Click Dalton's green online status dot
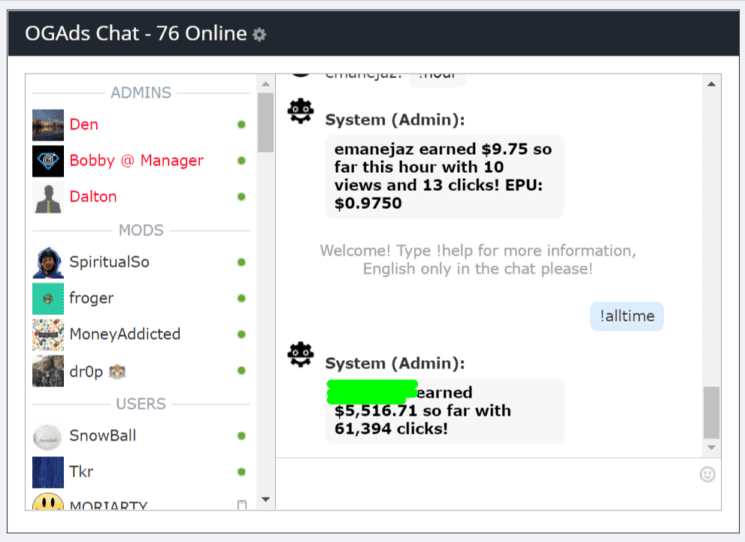 241,197
